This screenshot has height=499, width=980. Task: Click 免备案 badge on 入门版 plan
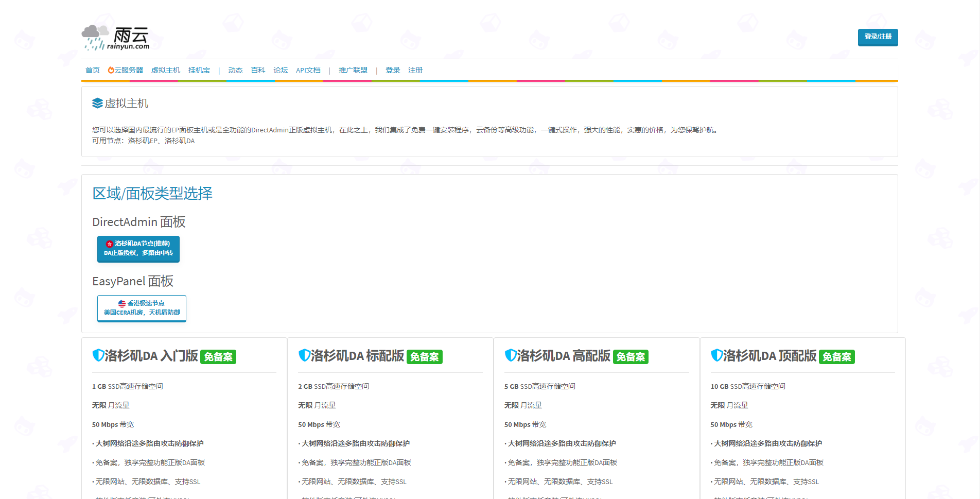(218, 357)
